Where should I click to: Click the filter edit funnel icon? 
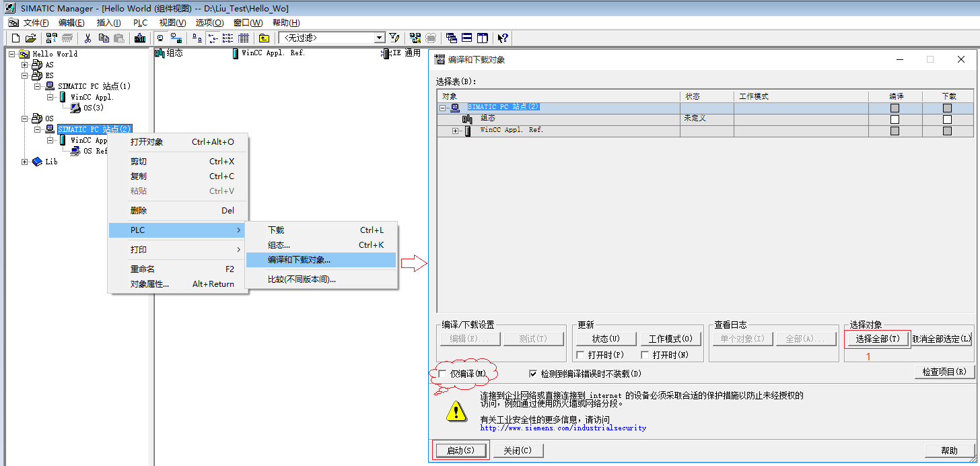coord(394,38)
